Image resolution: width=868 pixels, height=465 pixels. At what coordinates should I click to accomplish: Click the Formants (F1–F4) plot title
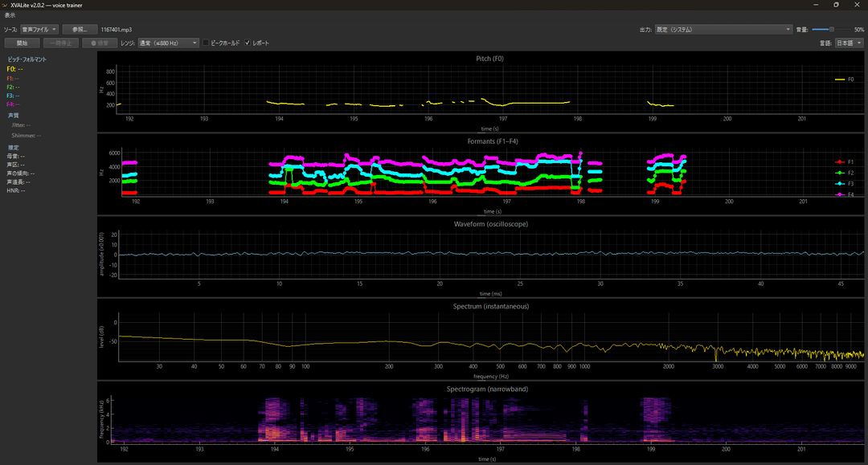coord(492,141)
